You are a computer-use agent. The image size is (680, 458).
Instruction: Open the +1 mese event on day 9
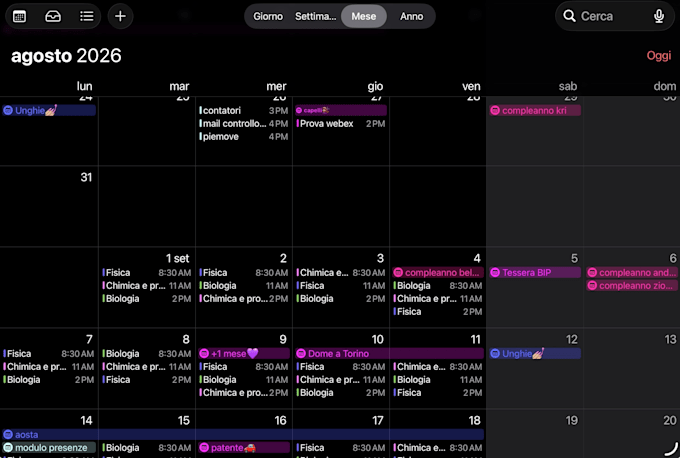[244, 354]
